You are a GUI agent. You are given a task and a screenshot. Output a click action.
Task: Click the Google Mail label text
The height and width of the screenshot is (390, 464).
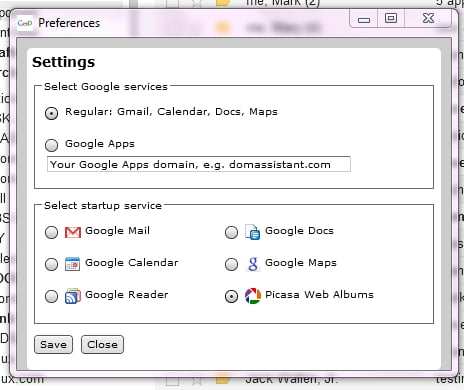[117, 230]
